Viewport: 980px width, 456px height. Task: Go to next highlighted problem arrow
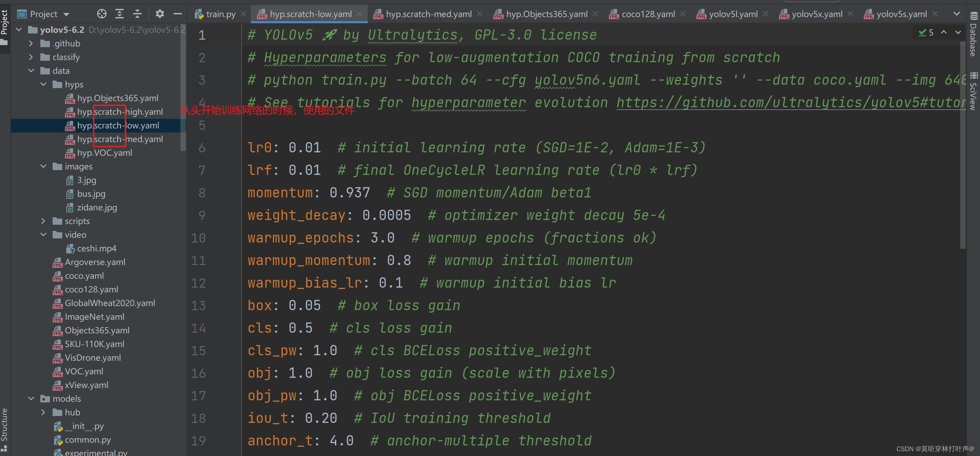[x=958, y=33]
